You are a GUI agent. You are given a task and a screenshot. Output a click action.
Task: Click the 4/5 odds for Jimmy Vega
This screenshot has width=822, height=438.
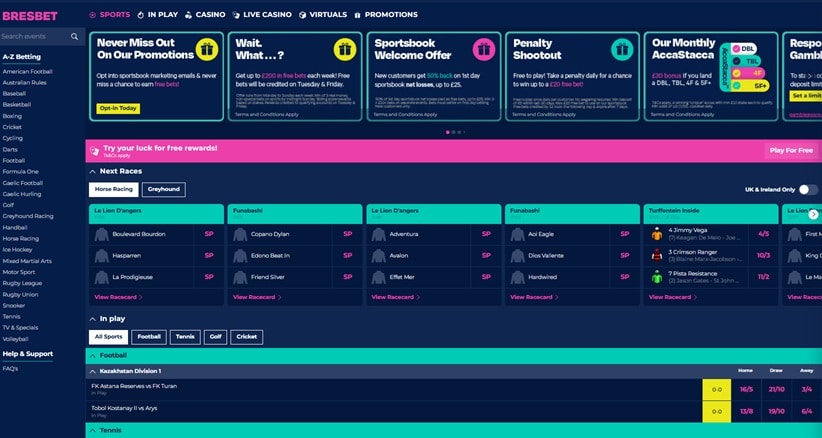click(763, 234)
